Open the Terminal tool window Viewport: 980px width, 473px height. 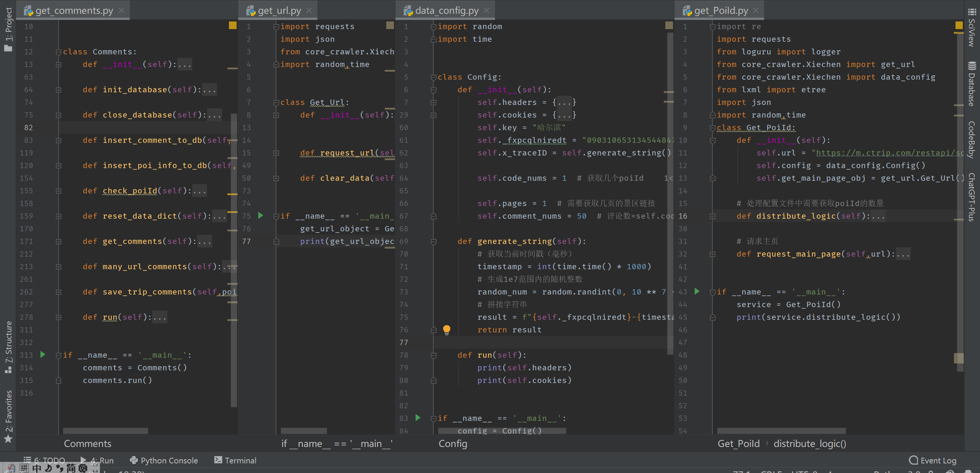pyautogui.click(x=235, y=460)
